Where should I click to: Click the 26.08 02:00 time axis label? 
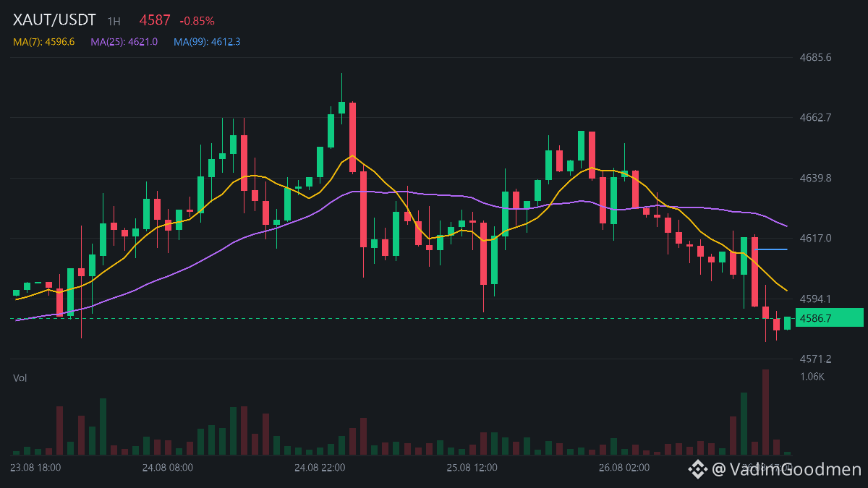tap(624, 468)
